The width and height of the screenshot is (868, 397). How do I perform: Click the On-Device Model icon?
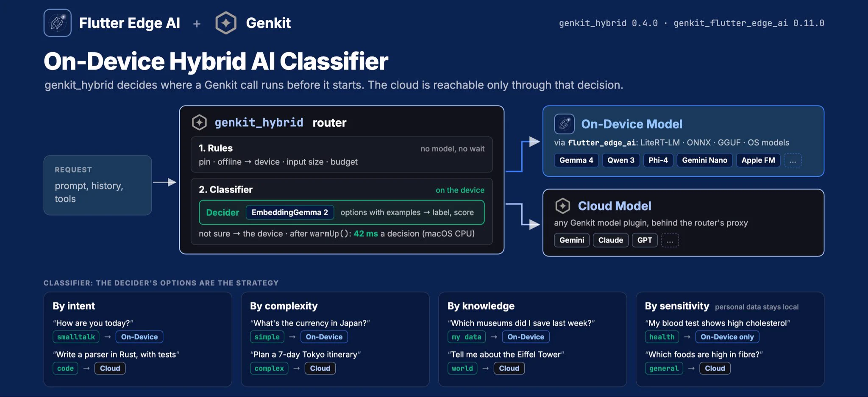coord(565,124)
